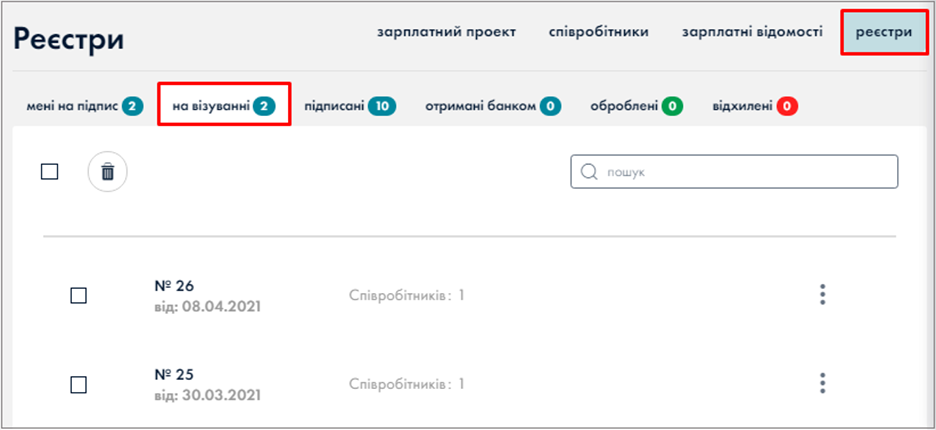Select the 'реєстри' top navigation item
The width and height of the screenshot is (936, 430).
(x=883, y=32)
